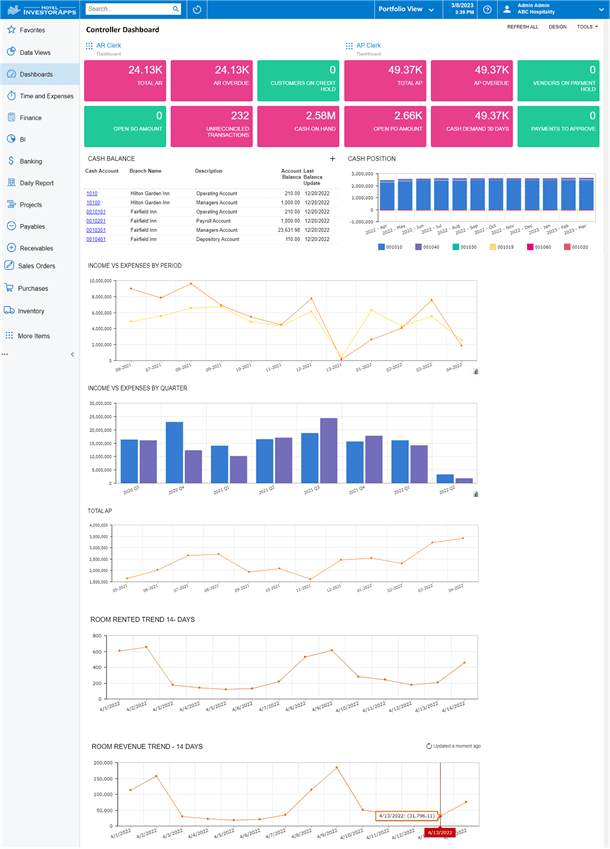Toggle the 001040 legend series
The width and height of the screenshot is (610, 849).
pyautogui.click(x=427, y=247)
